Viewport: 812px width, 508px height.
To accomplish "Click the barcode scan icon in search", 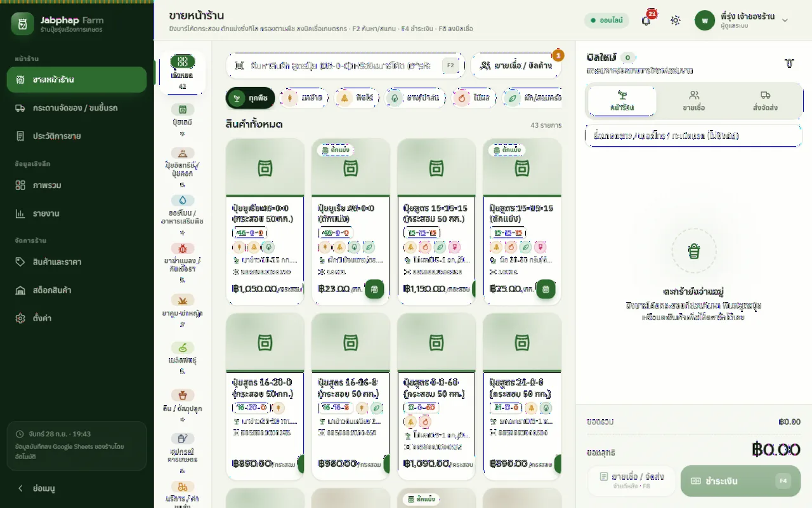I will coord(239,65).
